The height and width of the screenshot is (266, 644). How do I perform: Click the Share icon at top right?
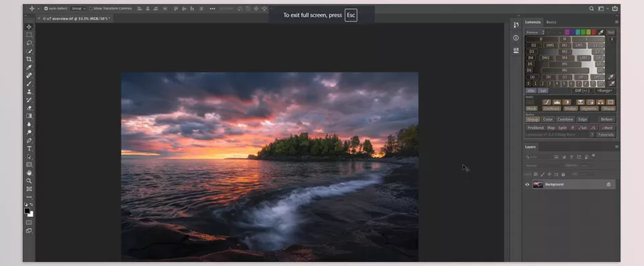tap(615, 8)
